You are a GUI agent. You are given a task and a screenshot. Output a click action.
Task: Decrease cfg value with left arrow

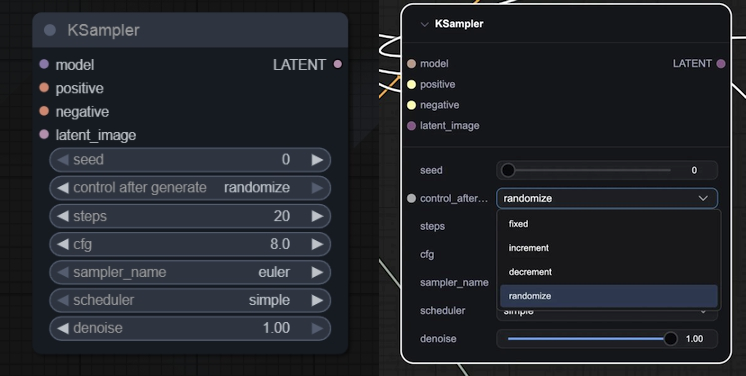point(63,244)
